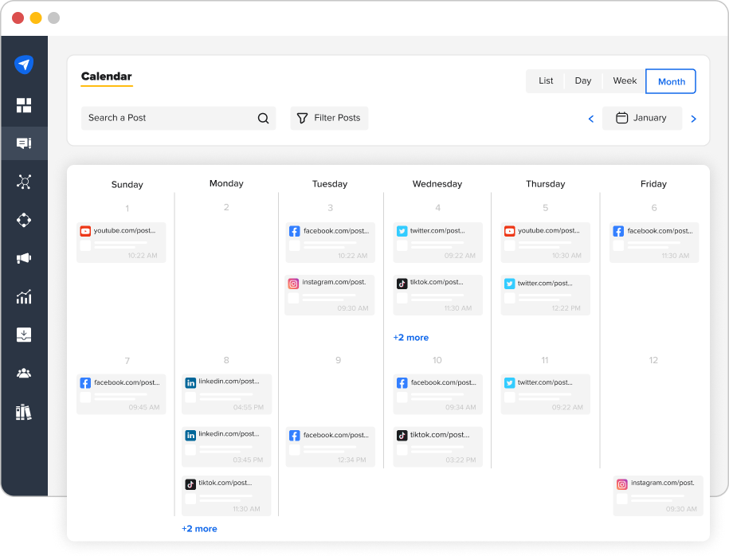Expand the +2 more posts on Wednesday the 4th
Viewport: 729px width, 560px height.
411,338
